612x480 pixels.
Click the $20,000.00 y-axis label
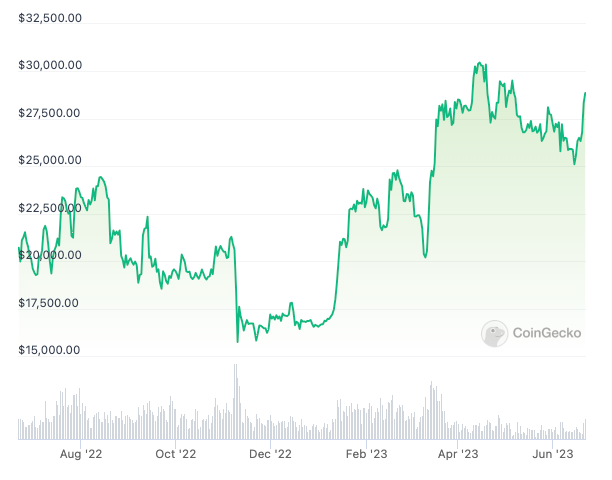(50, 255)
